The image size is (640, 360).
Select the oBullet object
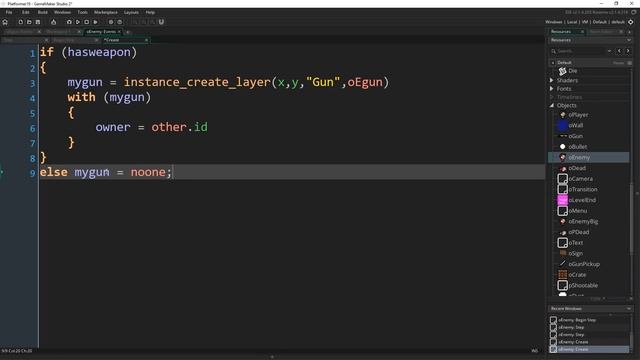tap(578, 147)
